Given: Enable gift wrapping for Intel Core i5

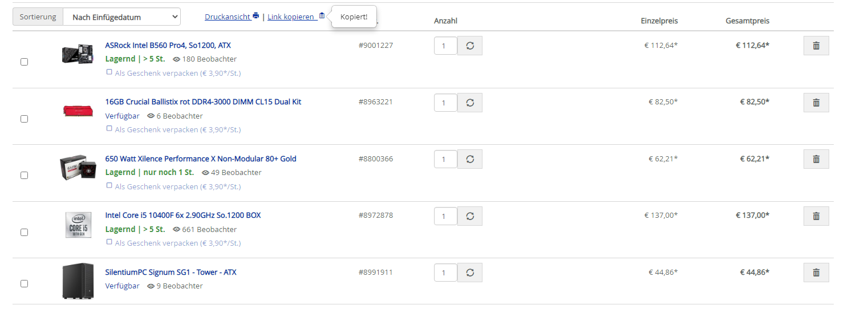Looking at the screenshot, I should 109,242.
